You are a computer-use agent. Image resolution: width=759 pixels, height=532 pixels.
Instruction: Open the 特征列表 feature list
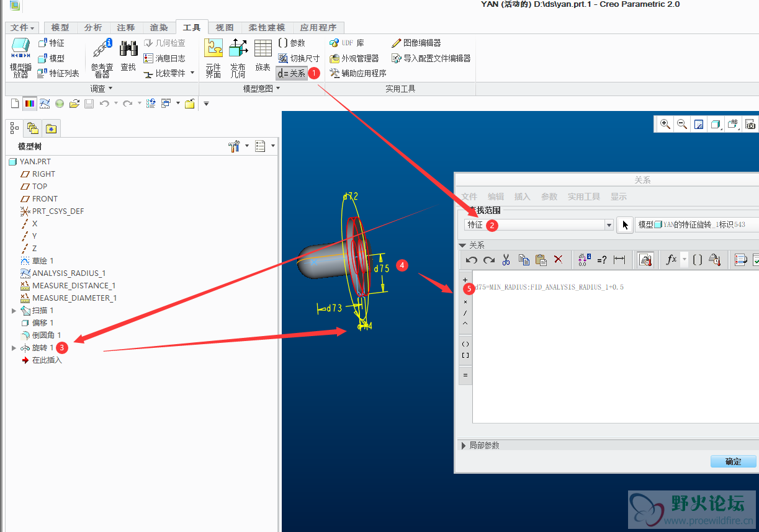tap(58, 73)
